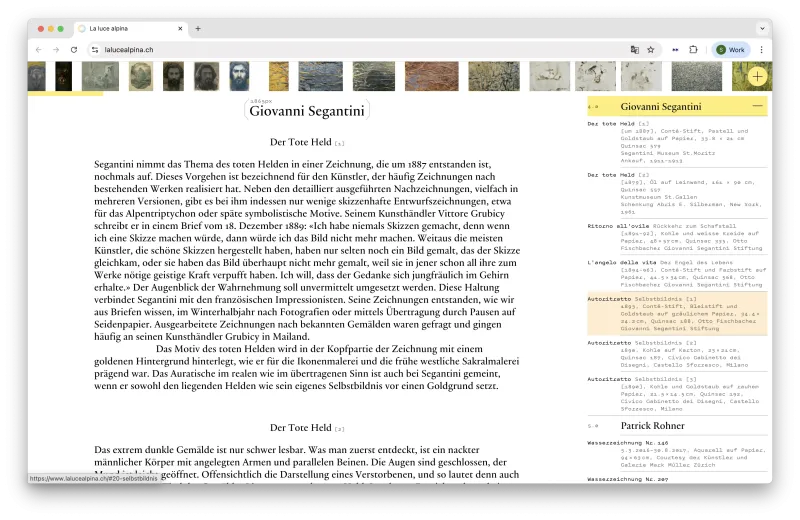The height and width of the screenshot is (520, 800).
Task: Open Ritorno all'ovile entry in sidebar
Action: pos(677,237)
